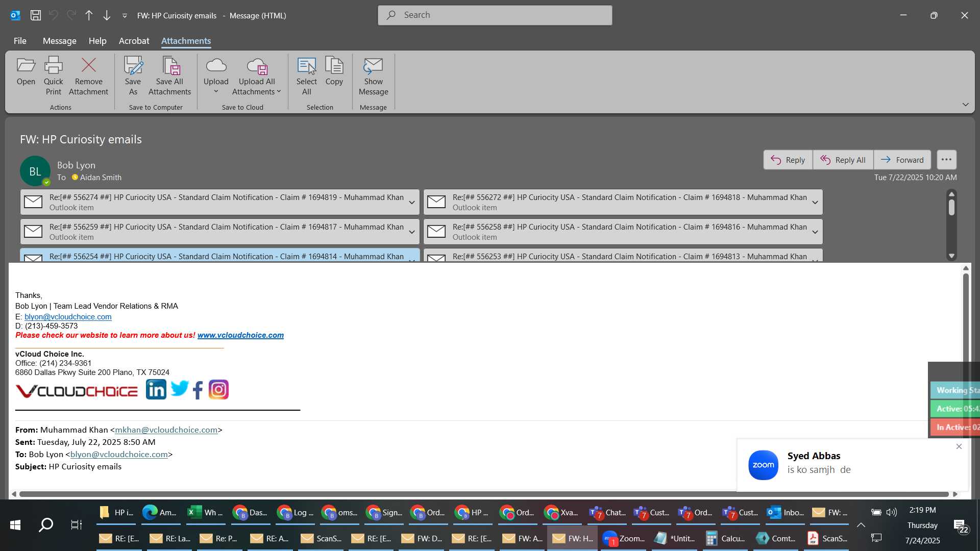Screen dimensions: 980x551
Task: Click the Instagram icon in signature
Action: pos(218,390)
